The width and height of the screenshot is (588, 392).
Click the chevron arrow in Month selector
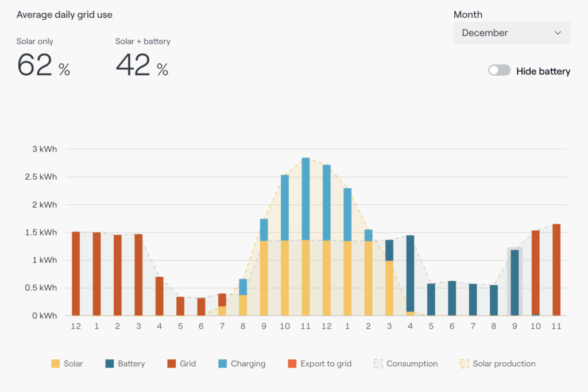558,33
